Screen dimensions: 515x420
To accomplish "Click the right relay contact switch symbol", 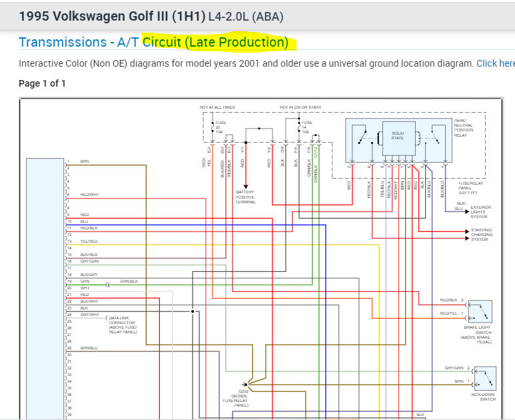I will pos(435,137).
